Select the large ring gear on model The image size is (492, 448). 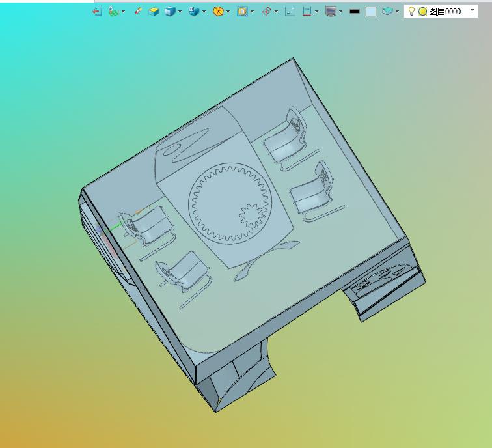(230, 203)
